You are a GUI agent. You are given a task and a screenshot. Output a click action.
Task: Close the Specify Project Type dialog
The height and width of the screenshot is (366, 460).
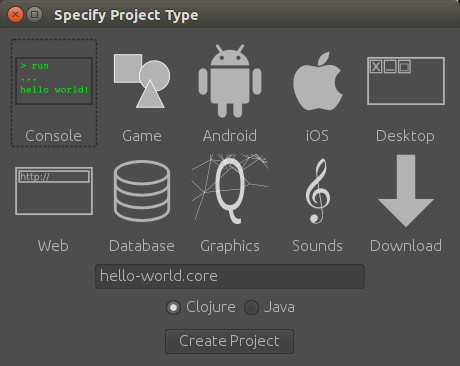click(15, 15)
